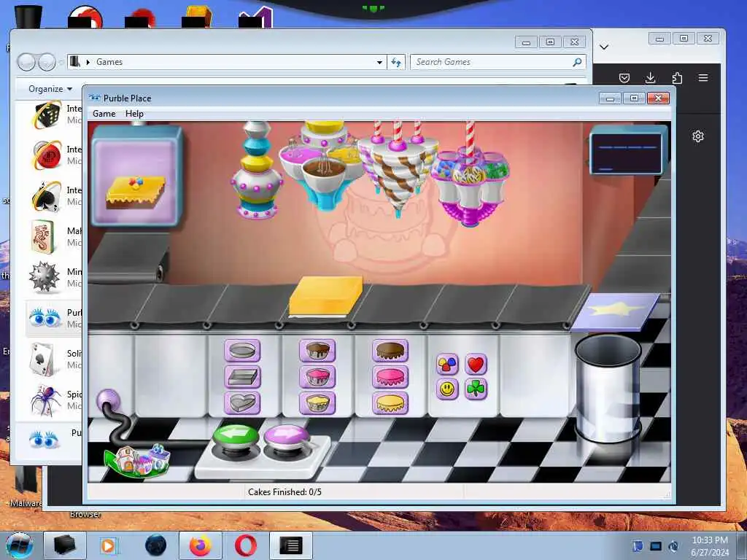Open Firefox downloads arrow icon
This screenshot has width=747, height=560.
coord(650,77)
